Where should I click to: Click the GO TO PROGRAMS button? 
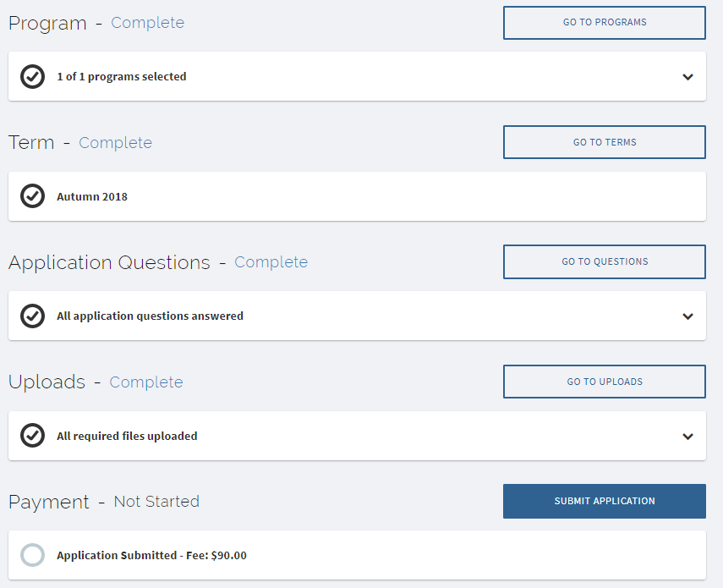[x=604, y=23]
